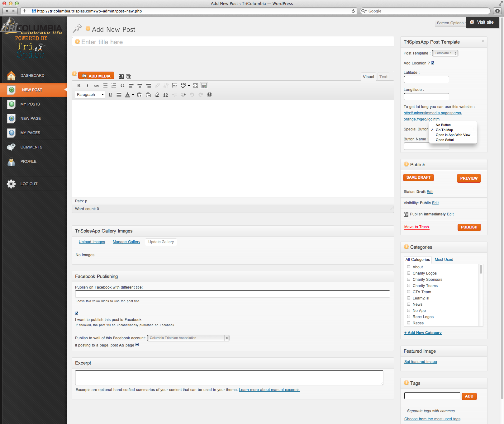The image size is (504, 424).
Task: Click the gallery icon next to the calendar icon
Action: tap(129, 77)
